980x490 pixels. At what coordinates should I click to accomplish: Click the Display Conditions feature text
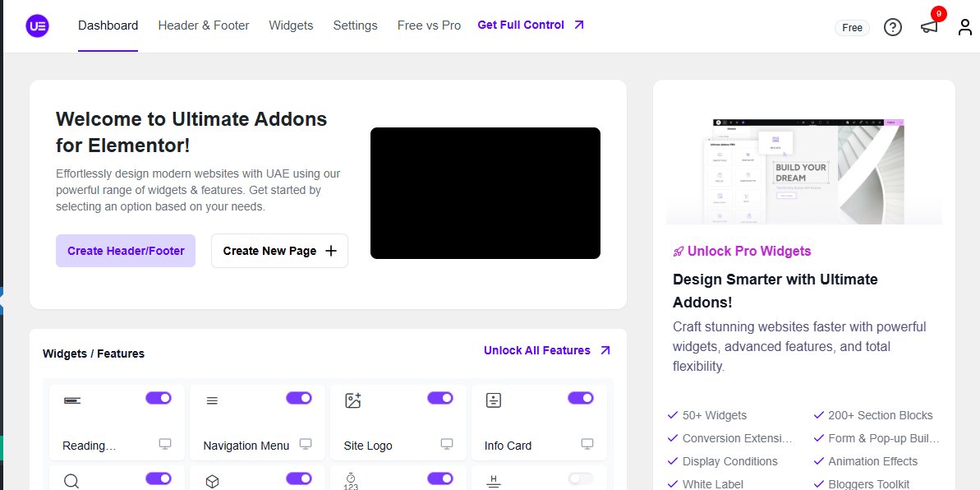730,461
